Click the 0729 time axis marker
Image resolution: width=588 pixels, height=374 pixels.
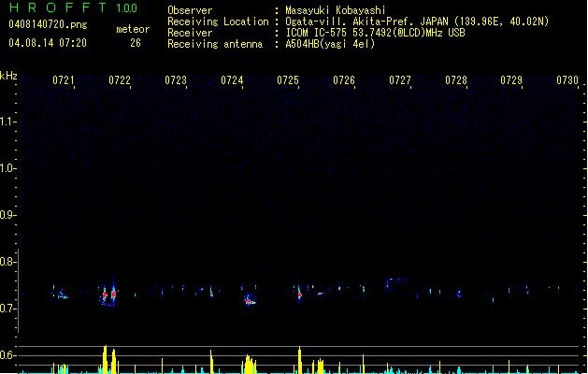click(511, 80)
